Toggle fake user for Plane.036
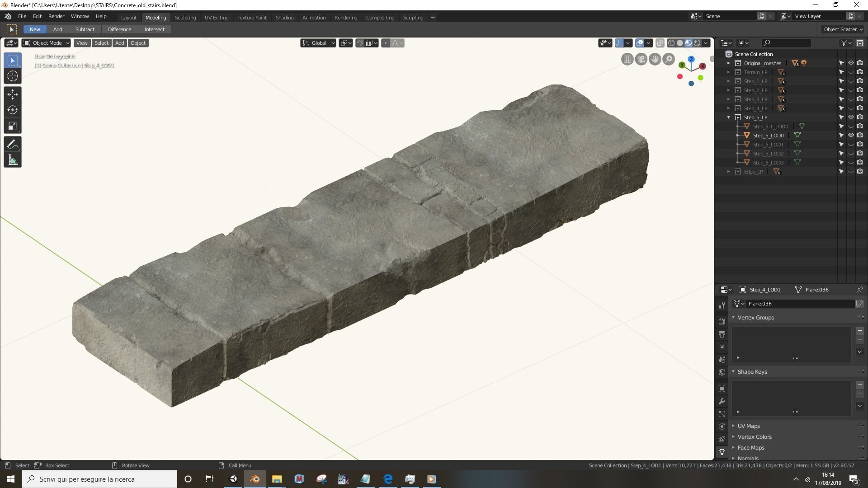This screenshot has height=488, width=868. pyautogui.click(x=859, y=304)
